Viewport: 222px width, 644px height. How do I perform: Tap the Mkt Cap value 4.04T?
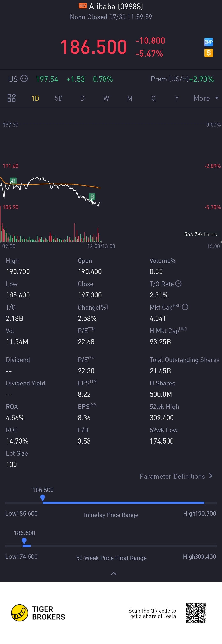pyautogui.click(x=158, y=318)
